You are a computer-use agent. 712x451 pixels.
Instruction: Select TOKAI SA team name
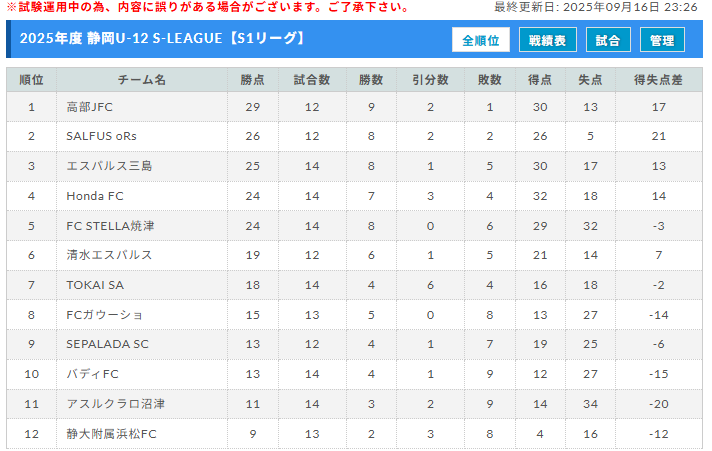tap(95, 285)
